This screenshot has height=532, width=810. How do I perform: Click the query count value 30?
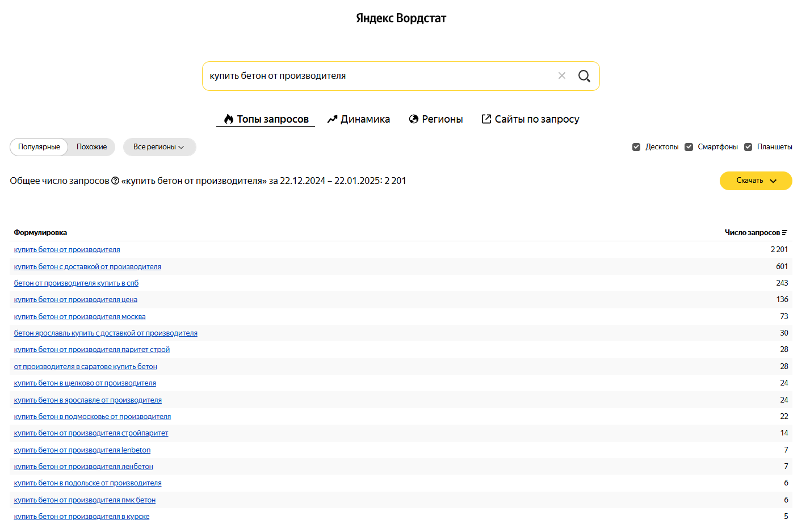point(784,333)
